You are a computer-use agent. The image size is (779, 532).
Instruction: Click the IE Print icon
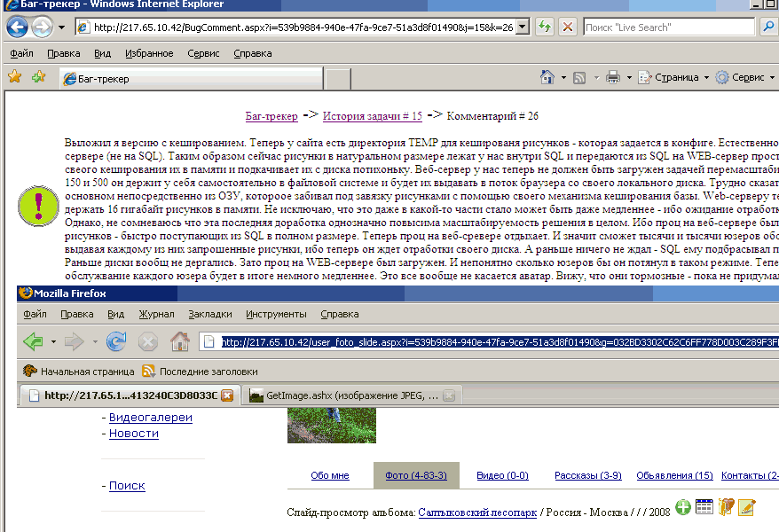613,77
